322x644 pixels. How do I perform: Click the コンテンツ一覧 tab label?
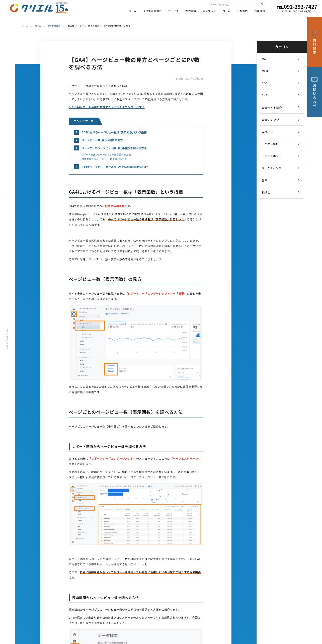tap(84, 121)
